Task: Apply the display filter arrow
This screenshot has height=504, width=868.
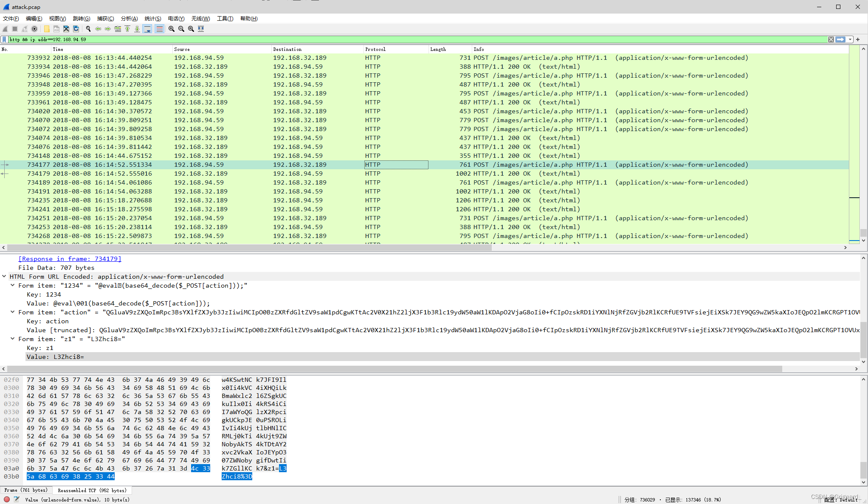Action: click(x=841, y=39)
